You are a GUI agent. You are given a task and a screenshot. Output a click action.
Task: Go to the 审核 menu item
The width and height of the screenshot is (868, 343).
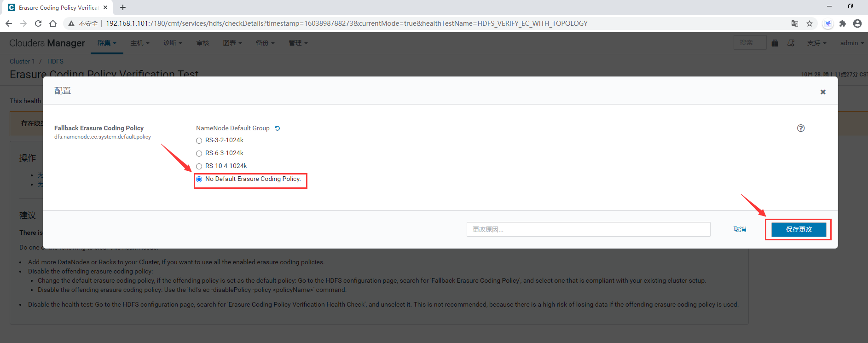[x=203, y=43]
